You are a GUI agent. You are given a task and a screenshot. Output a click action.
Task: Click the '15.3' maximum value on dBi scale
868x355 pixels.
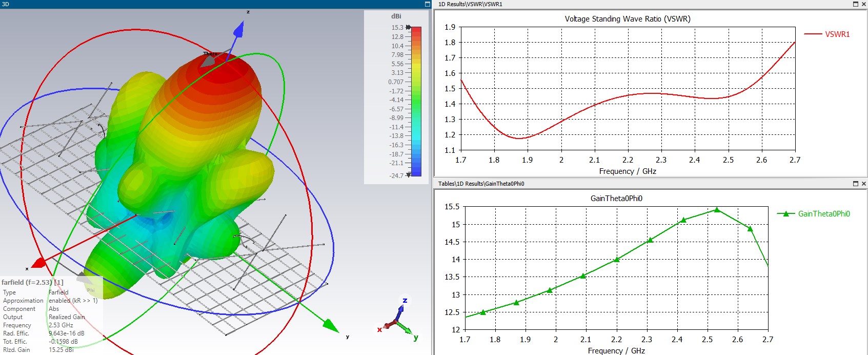tap(397, 28)
